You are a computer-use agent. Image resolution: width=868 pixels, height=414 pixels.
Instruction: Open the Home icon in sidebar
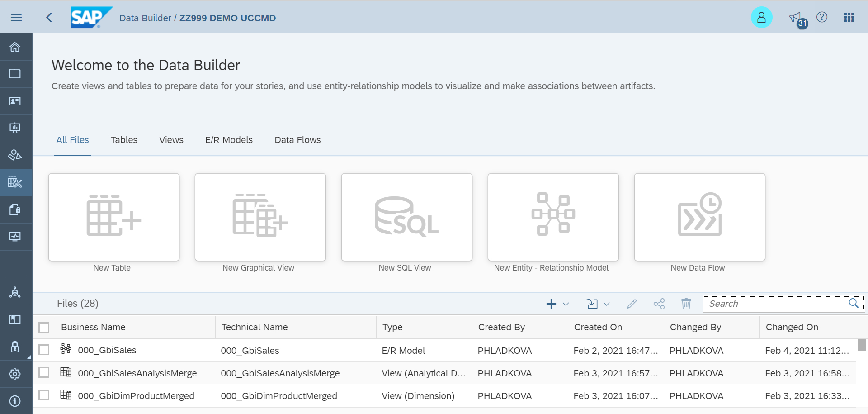(x=15, y=47)
